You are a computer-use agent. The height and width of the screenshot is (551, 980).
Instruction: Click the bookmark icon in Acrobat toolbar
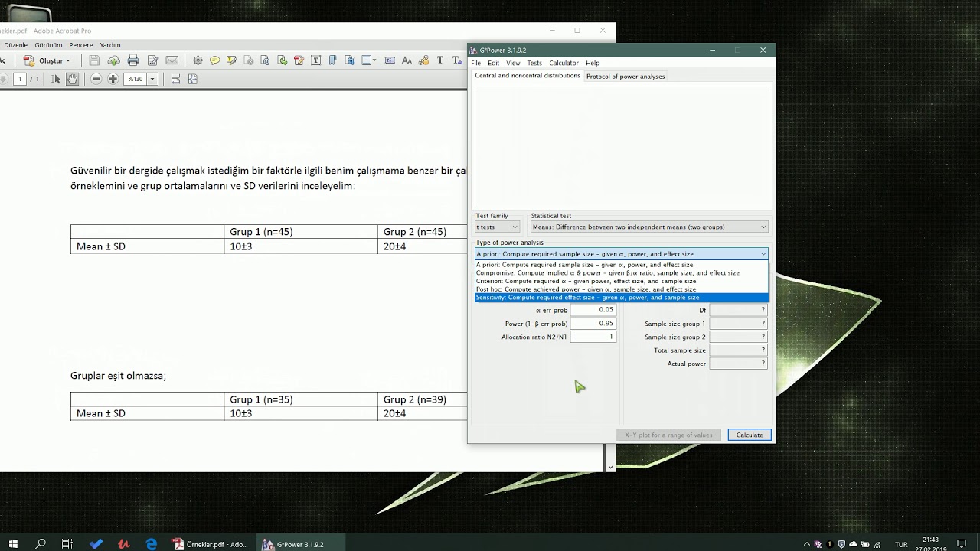pyautogui.click(x=333, y=60)
